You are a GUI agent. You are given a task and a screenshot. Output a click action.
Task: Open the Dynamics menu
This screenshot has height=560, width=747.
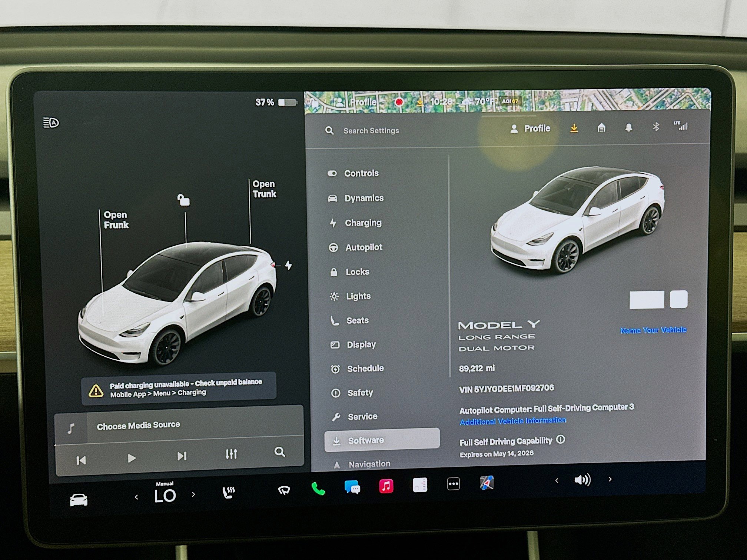[x=356, y=198]
